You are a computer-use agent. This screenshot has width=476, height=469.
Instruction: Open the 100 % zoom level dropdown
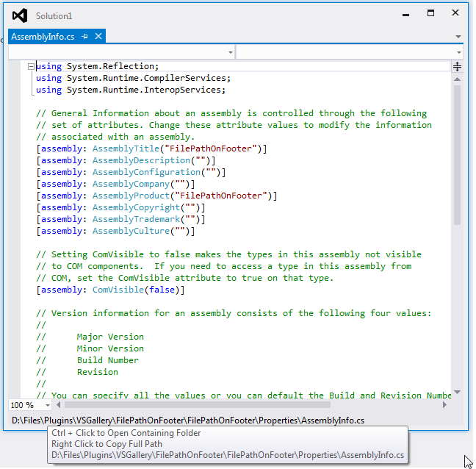[x=47, y=405]
